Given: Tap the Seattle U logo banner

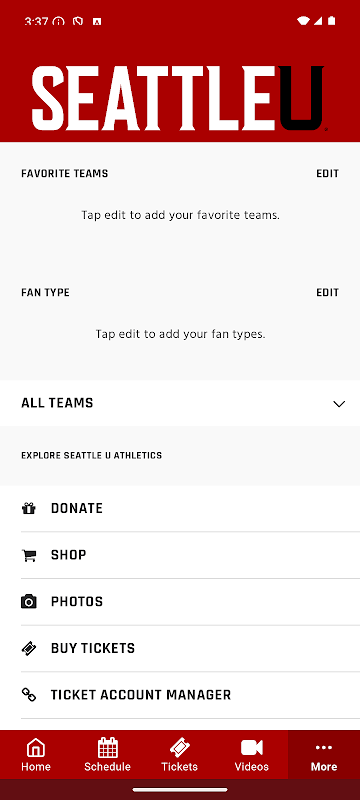Looking at the screenshot, I should (x=178, y=98).
